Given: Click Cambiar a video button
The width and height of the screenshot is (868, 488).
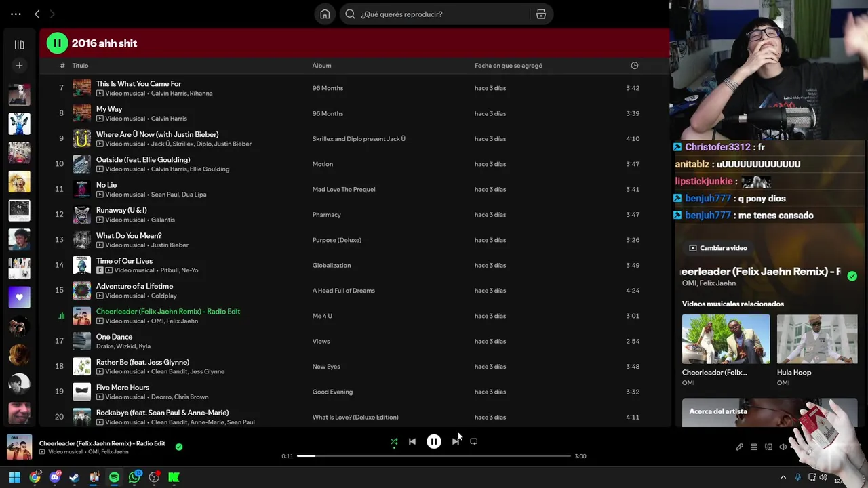Looking at the screenshot, I should tap(718, 248).
